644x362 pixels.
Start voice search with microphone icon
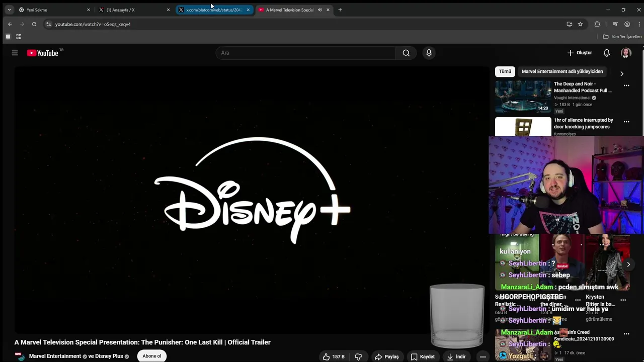pos(429,53)
